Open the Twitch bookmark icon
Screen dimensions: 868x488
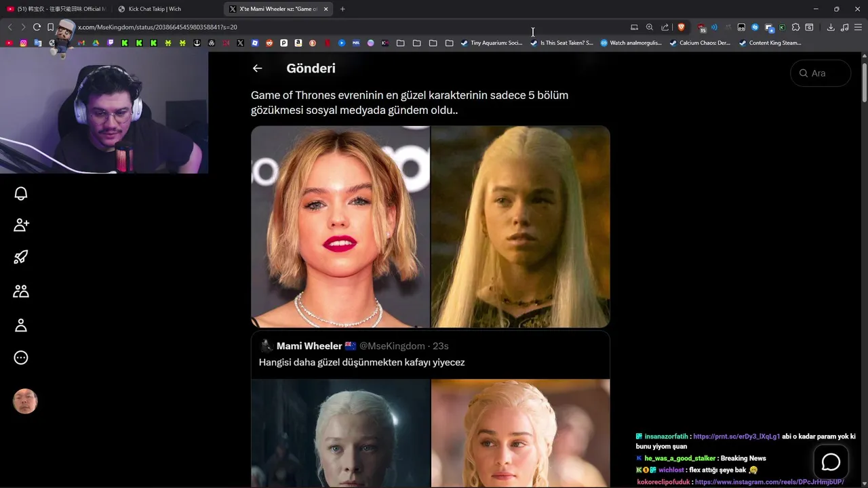point(111,43)
